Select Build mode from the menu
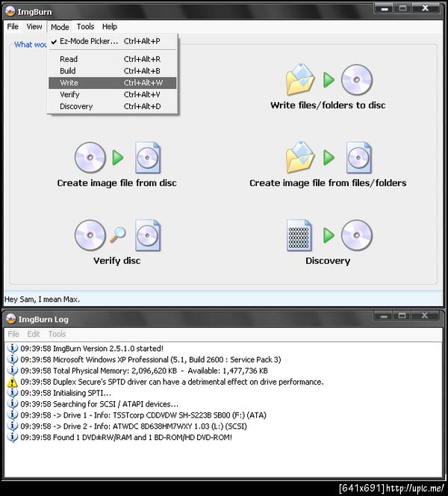The width and height of the screenshot is (448, 496). click(x=112, y=71)
